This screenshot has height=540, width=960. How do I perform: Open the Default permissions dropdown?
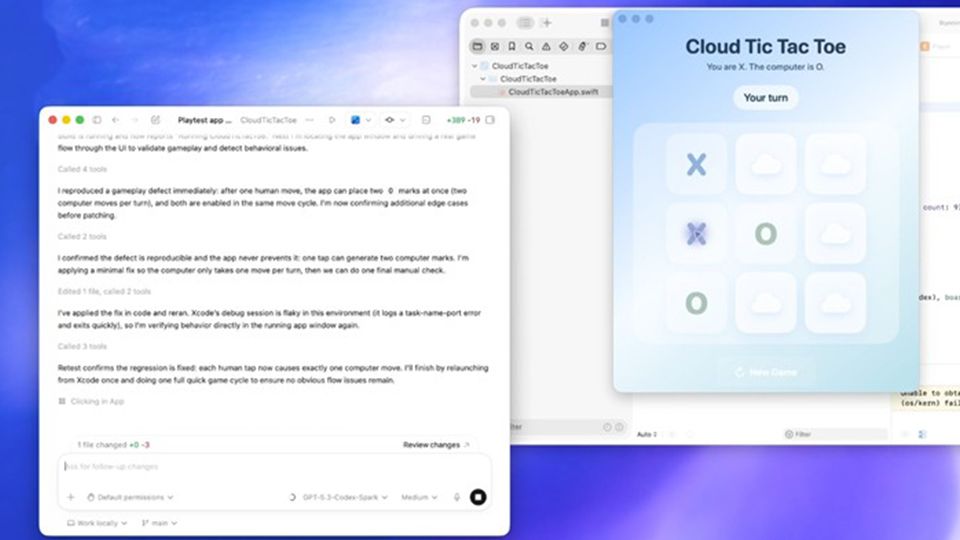130,497
